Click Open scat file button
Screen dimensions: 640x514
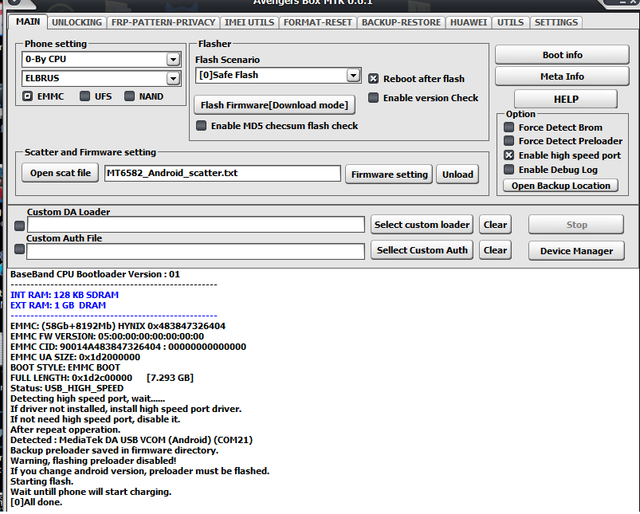pos(60,173)
